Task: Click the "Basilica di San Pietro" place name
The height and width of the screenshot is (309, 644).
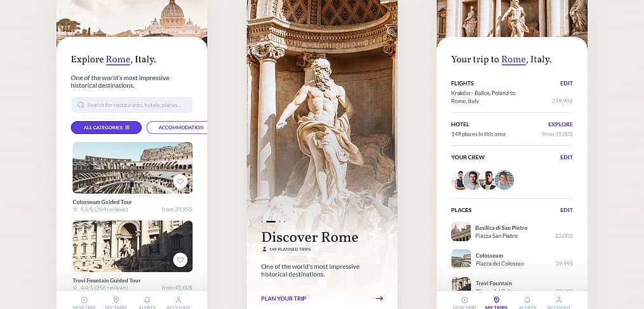Action: [x=501, y=228]
